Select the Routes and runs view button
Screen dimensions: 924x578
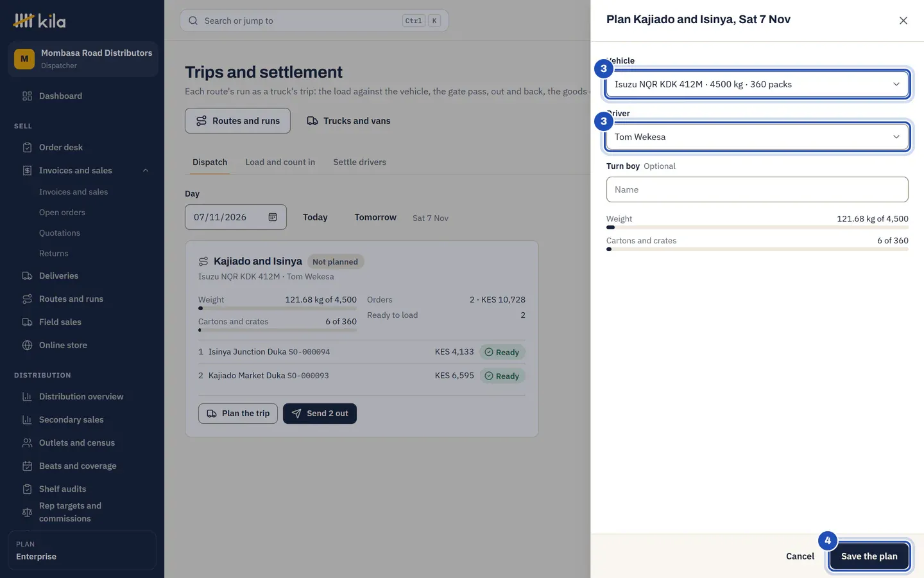(237, 121)
